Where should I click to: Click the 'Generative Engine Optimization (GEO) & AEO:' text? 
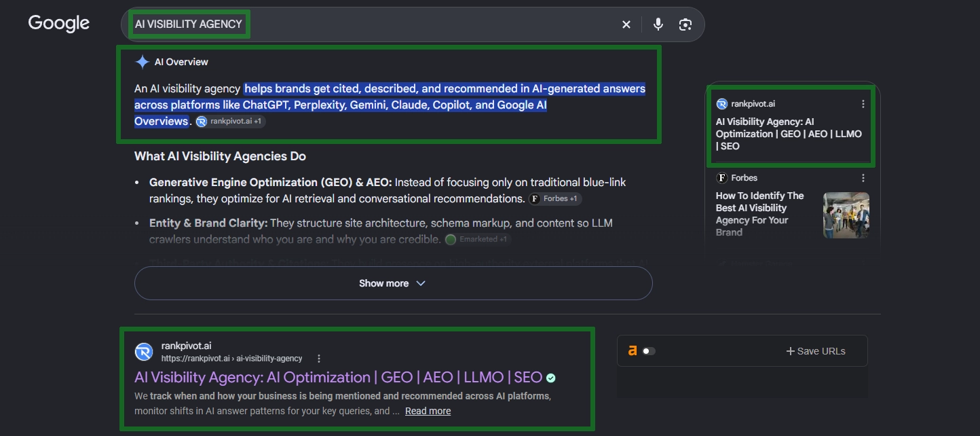(271, 183)
